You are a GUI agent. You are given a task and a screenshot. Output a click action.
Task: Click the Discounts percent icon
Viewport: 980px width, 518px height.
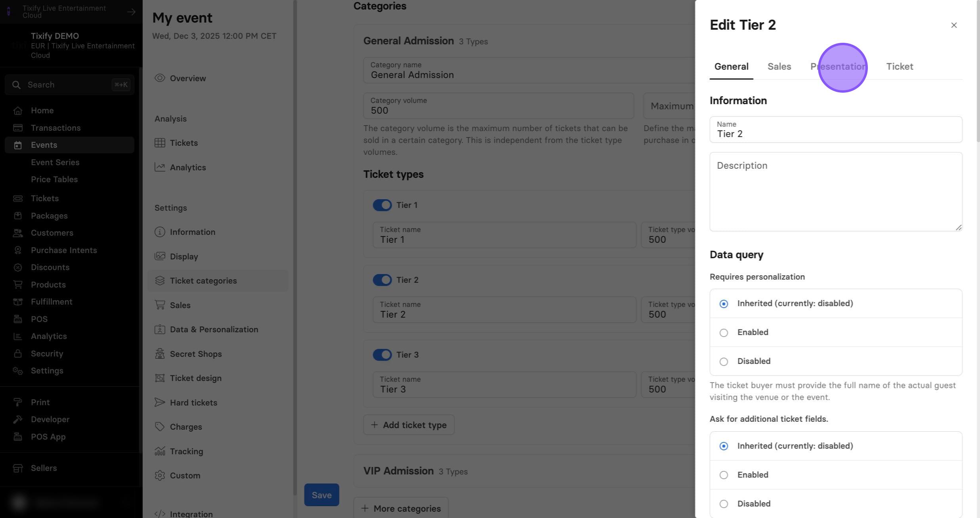pos(17,267)
